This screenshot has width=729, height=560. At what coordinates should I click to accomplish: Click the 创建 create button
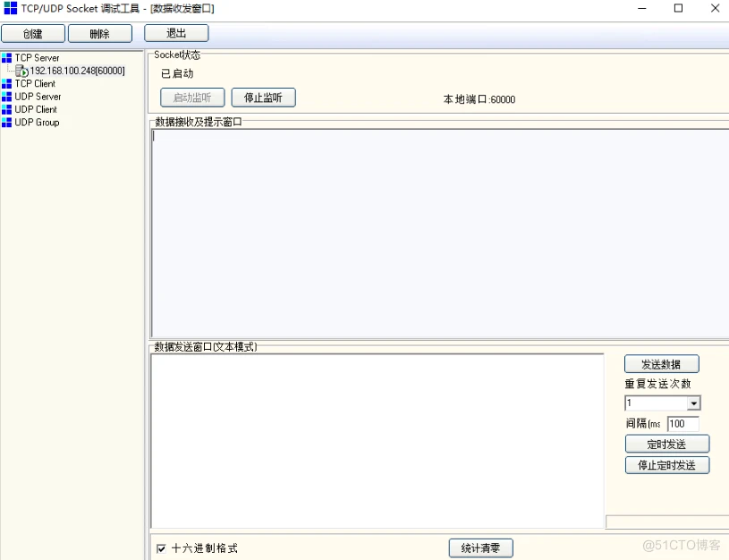(x=33, y=33)
